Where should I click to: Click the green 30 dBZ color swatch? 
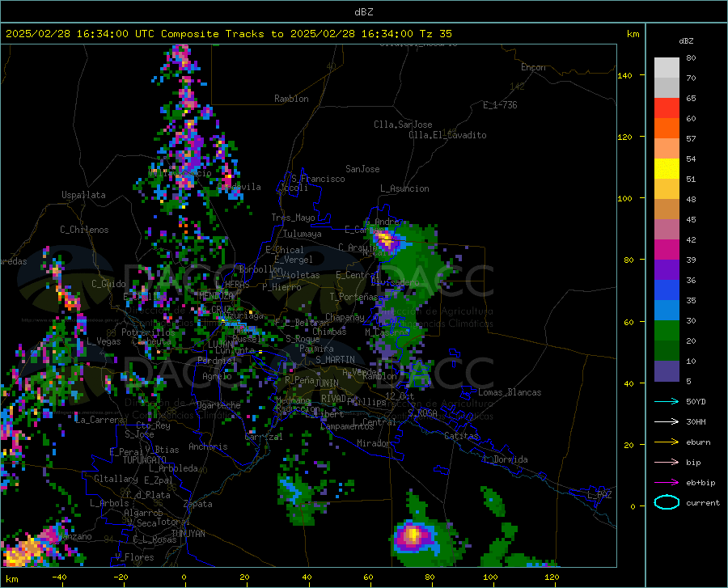(667, 331)
